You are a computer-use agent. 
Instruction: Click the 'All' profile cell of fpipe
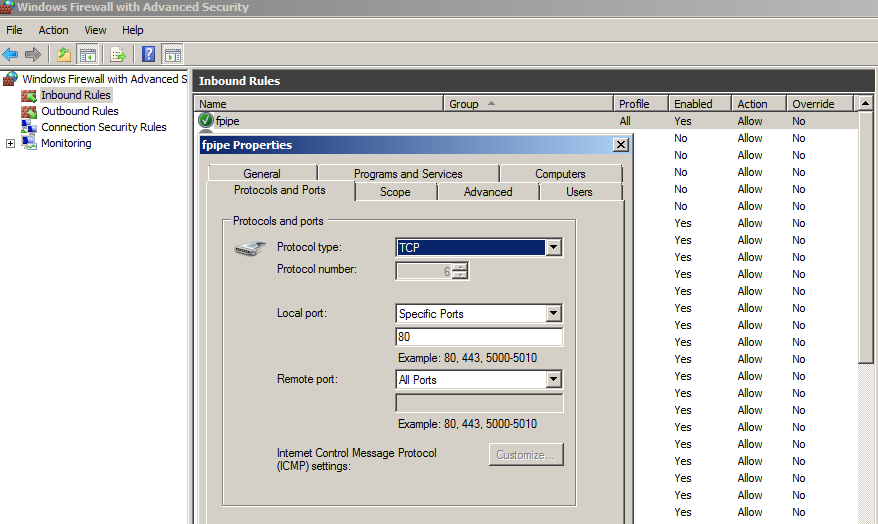click(625, 121)
